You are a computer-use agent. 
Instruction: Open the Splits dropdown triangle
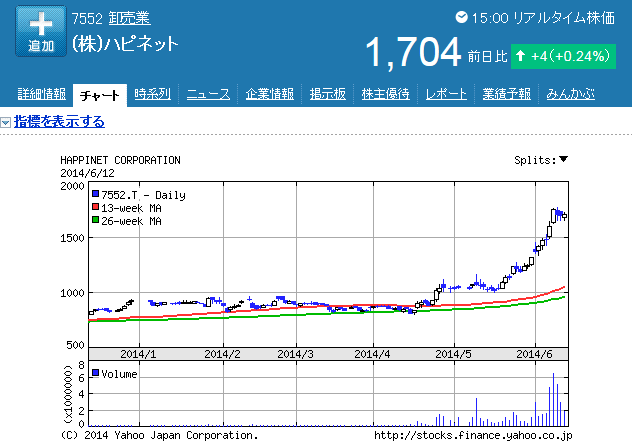click(x=563, y=159)
